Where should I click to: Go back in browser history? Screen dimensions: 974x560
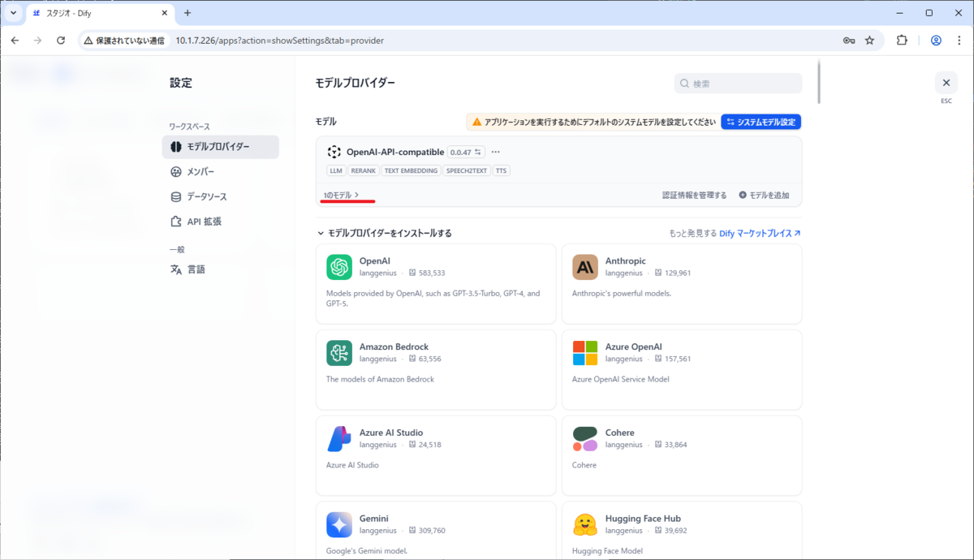(x=15, y=40)
